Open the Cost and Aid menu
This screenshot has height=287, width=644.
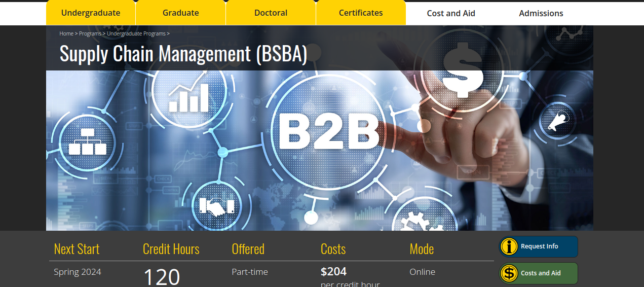click(451, 14)
